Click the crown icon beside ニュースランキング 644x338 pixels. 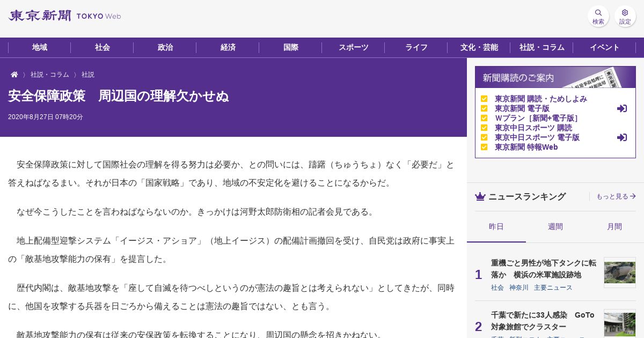(x=480, y=196)
